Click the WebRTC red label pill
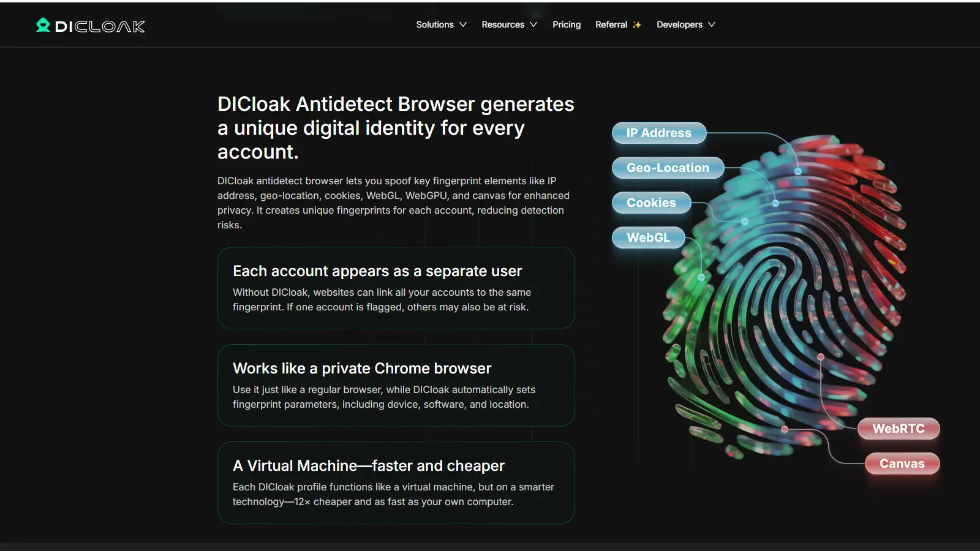Image resolution: width=980 pixels, height=551 pixels. click(x=898, y=429)
